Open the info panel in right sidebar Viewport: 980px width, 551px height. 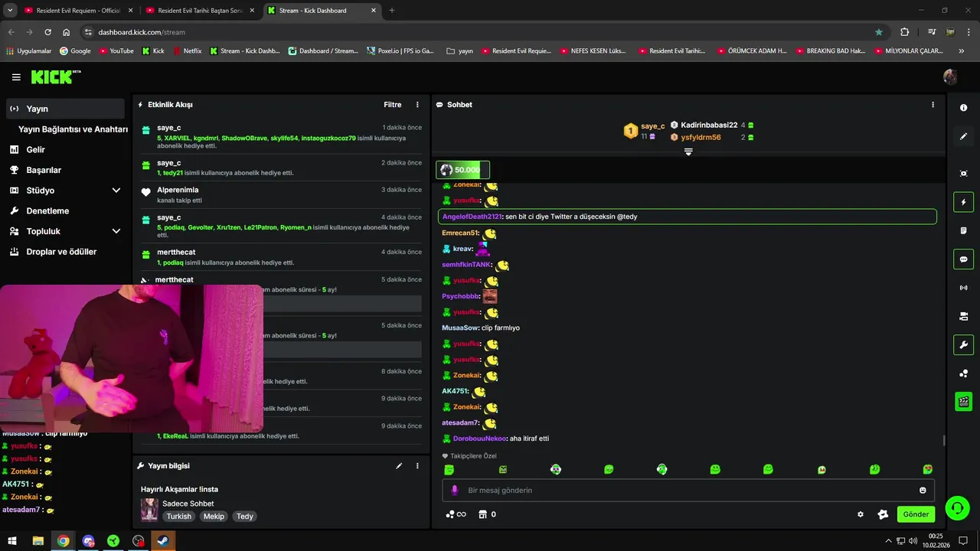tap(963, 108)
